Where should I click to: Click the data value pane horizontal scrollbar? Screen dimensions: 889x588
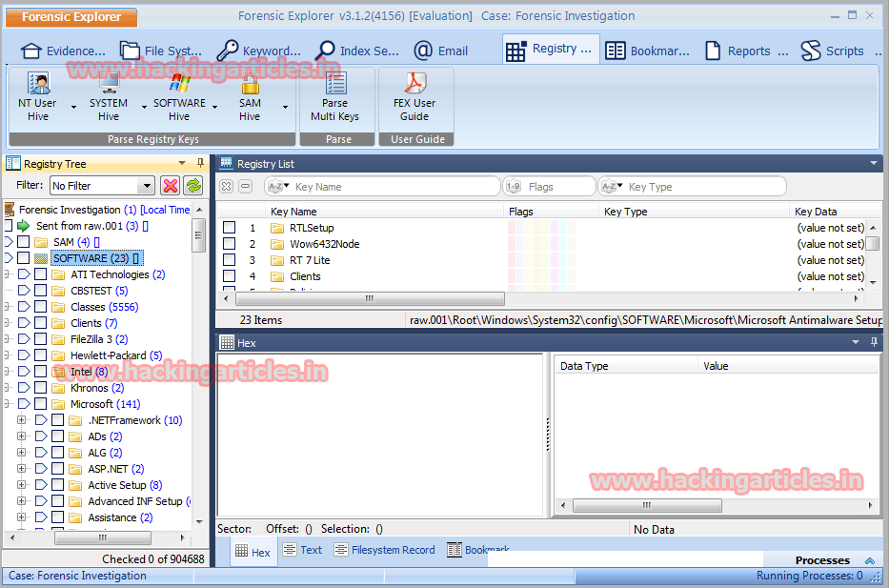(x=647, y=505)
